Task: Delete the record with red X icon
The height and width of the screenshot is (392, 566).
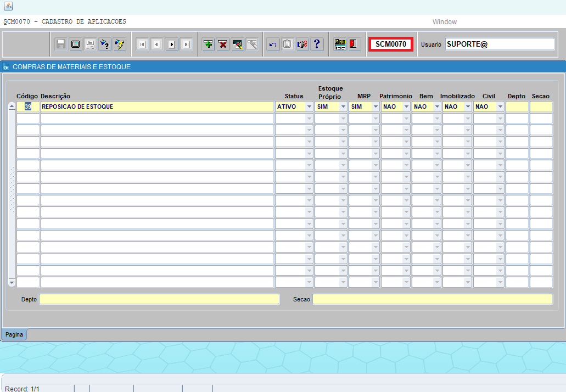Action: (x=223, y=44)
